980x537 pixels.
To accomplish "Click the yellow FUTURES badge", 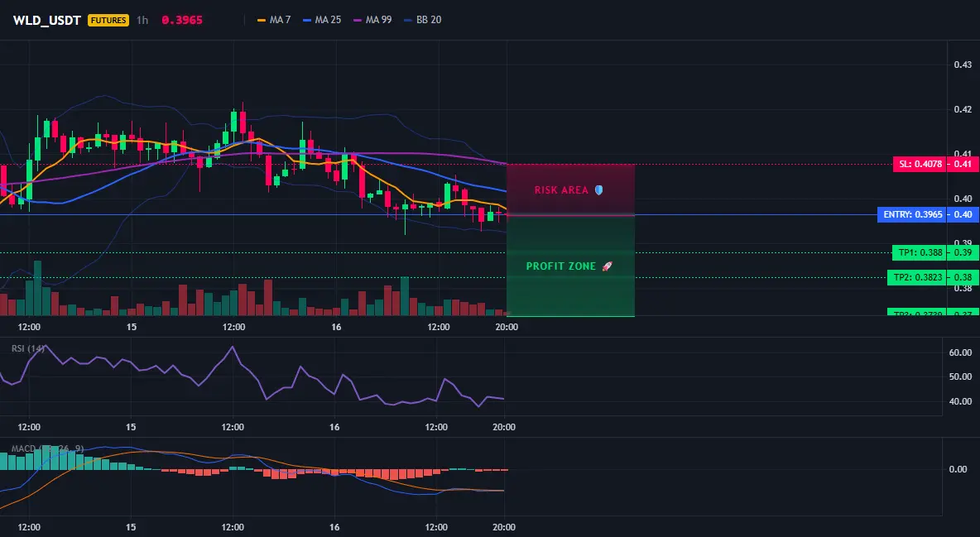I will click(x=108, y=20).
